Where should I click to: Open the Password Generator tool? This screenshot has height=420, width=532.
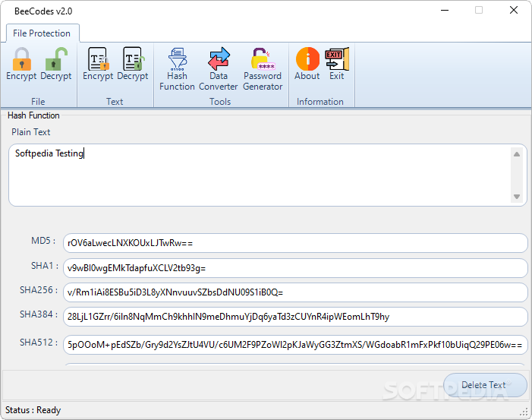(x=263, y=69)
